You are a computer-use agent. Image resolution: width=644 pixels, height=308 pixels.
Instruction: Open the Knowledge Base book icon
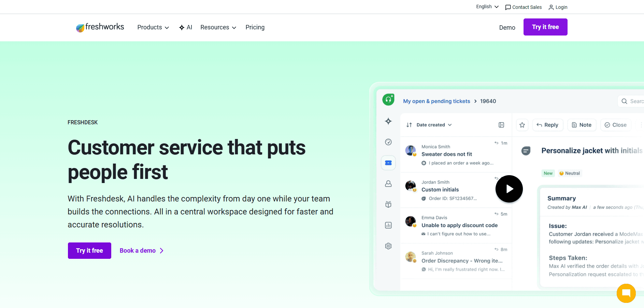pyautogui.click(x=388, y=204)
